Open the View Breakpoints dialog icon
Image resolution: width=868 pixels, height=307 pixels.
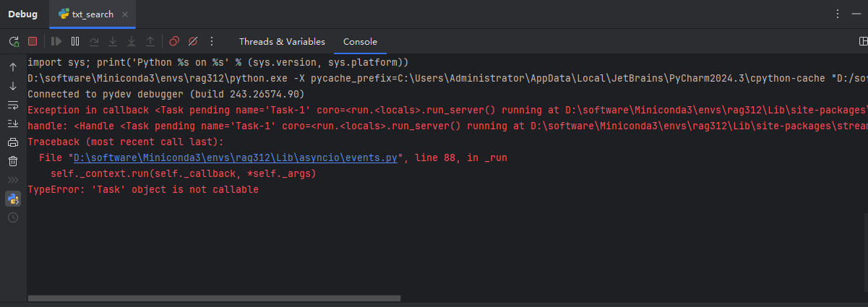click(x=174, y=41)
